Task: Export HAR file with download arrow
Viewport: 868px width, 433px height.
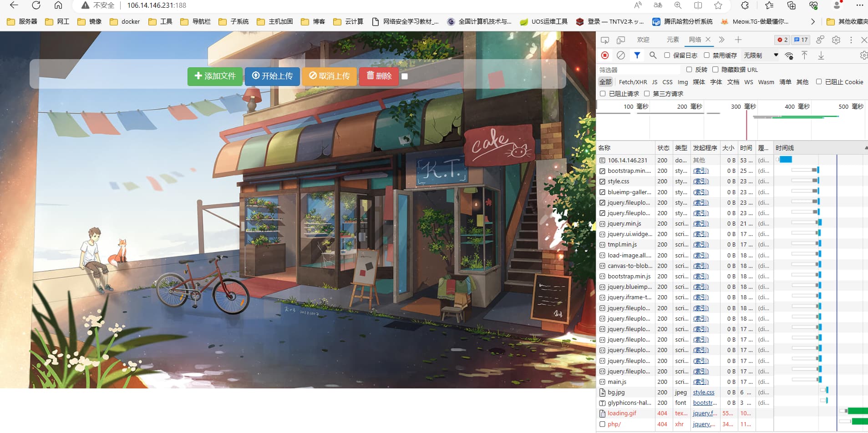Action: click(x=821, y=55)
